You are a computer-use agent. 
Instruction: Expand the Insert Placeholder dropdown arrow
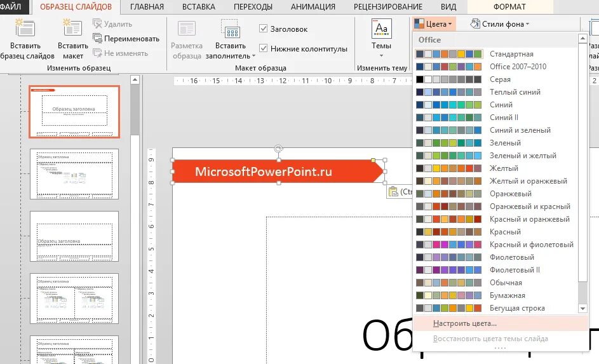[253, 56]
